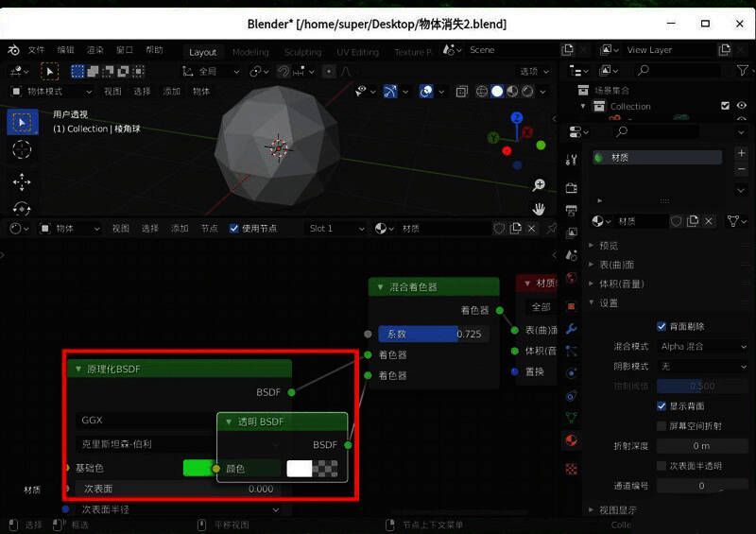Switch to solid viewport shading

497,91
